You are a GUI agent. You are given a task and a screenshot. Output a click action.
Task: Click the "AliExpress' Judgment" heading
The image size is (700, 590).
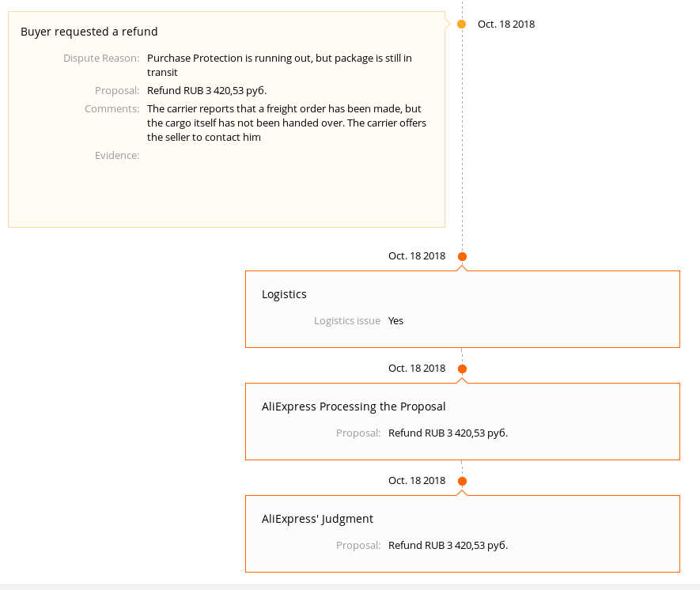pos(317,520)
